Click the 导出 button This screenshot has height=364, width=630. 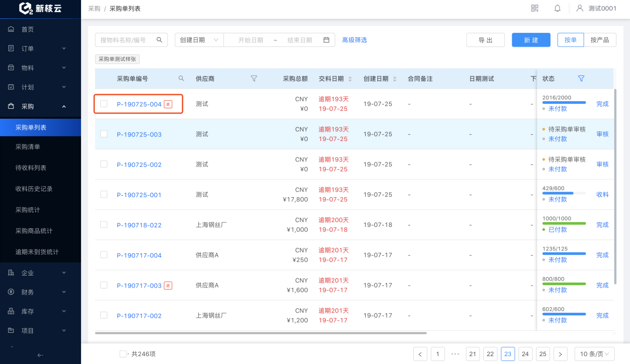pos(485,40)
